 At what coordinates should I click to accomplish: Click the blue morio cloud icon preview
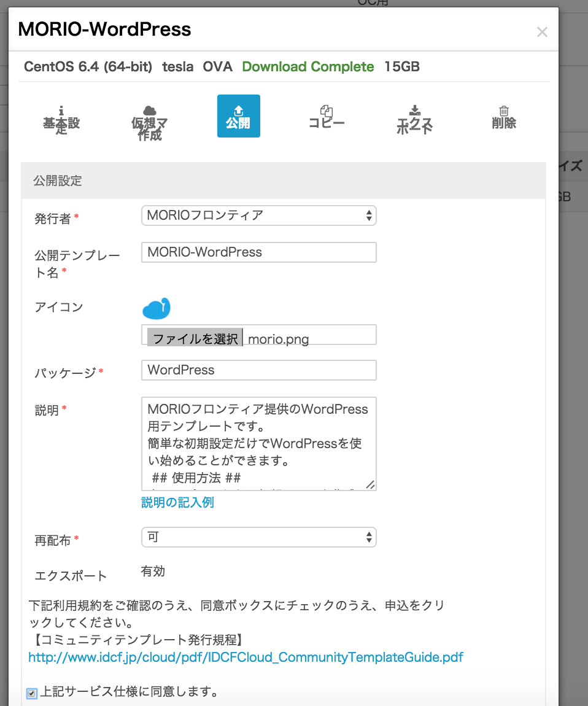pos(156,309)
